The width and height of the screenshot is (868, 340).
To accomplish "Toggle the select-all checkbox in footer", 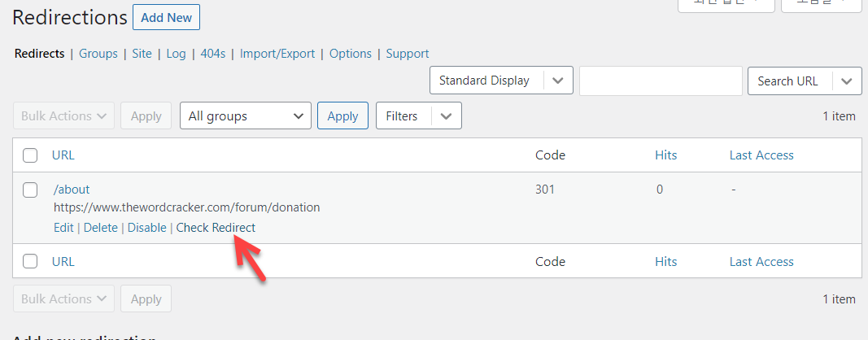I will [x=30, y=261].
